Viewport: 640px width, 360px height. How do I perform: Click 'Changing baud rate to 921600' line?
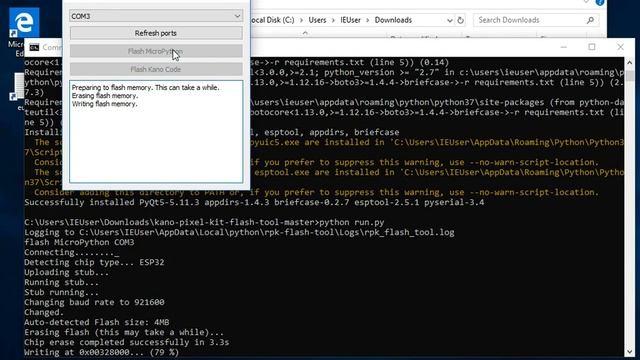tap(94, 302)
